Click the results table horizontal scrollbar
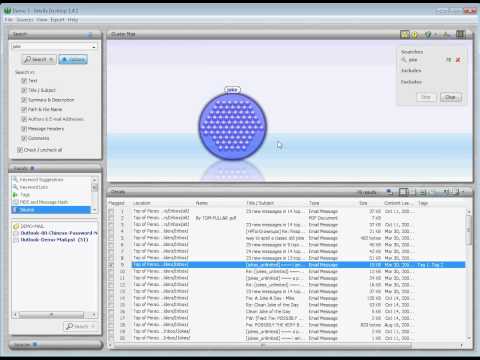 pos(263,345)
